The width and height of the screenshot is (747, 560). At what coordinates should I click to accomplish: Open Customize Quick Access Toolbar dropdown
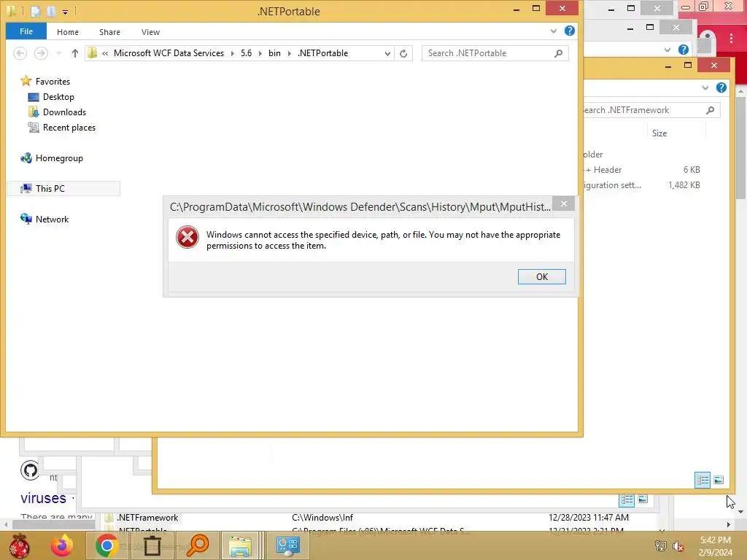(65, 12)
